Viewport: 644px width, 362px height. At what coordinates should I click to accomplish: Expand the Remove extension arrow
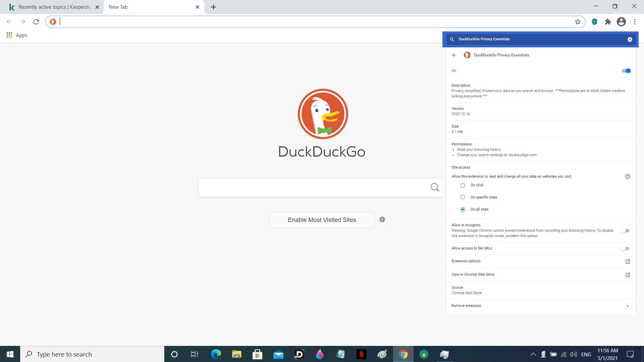(x=628, y=306)
